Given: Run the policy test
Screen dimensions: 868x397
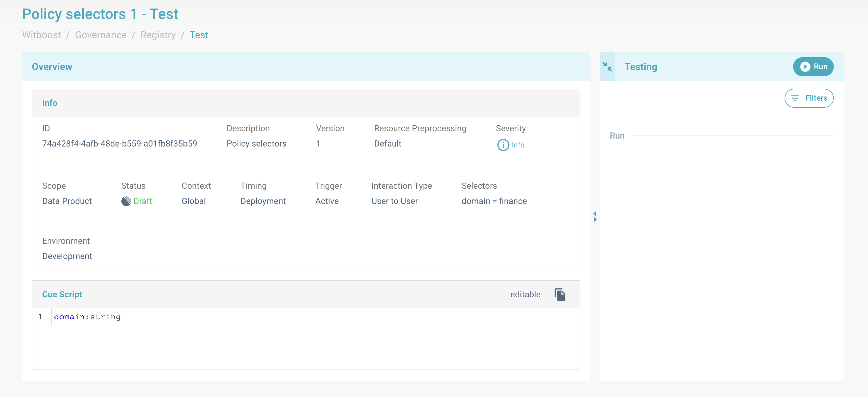Looking at the screenshot, I should (x=813, y=67).
